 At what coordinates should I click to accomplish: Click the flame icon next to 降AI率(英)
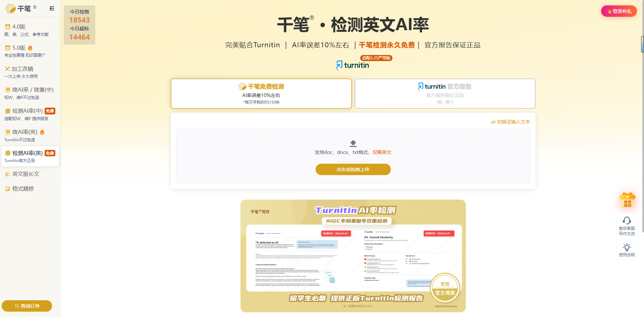(x=42, y=132)
